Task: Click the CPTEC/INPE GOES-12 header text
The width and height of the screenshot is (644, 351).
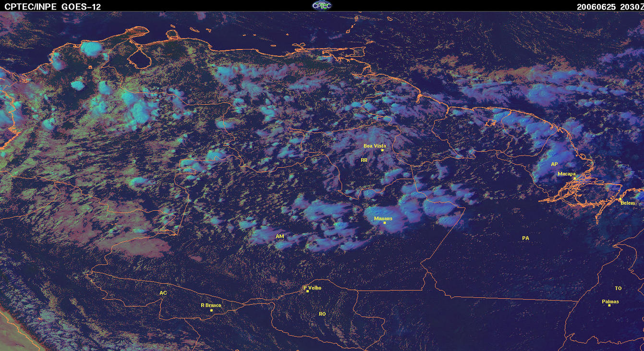Action: click(53, 6)
